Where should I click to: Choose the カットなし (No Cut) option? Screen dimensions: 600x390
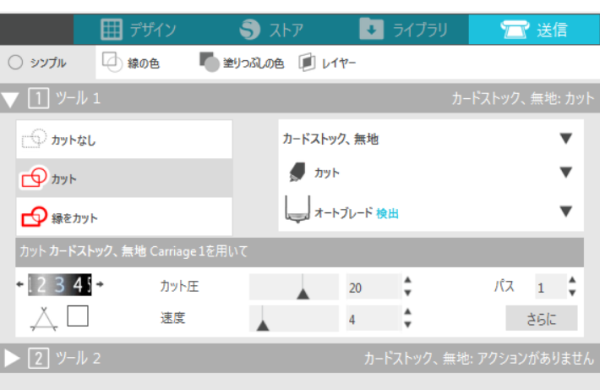[124, 139]
